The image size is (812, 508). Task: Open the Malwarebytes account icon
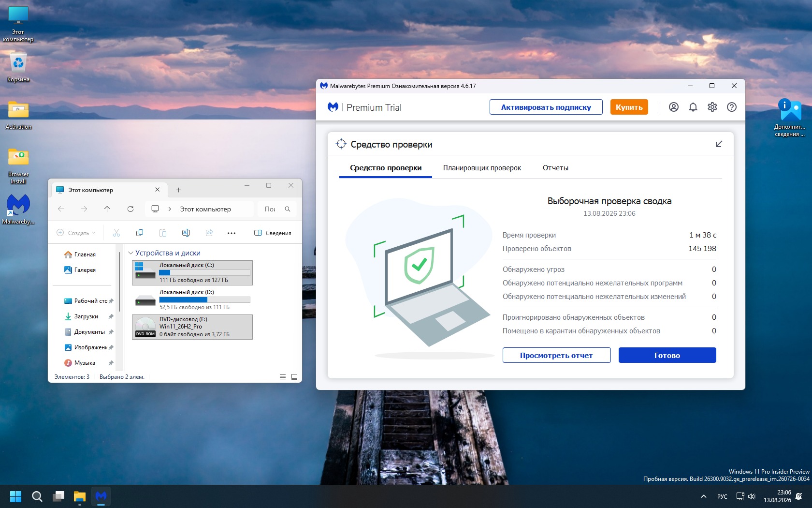click(674, 107)
